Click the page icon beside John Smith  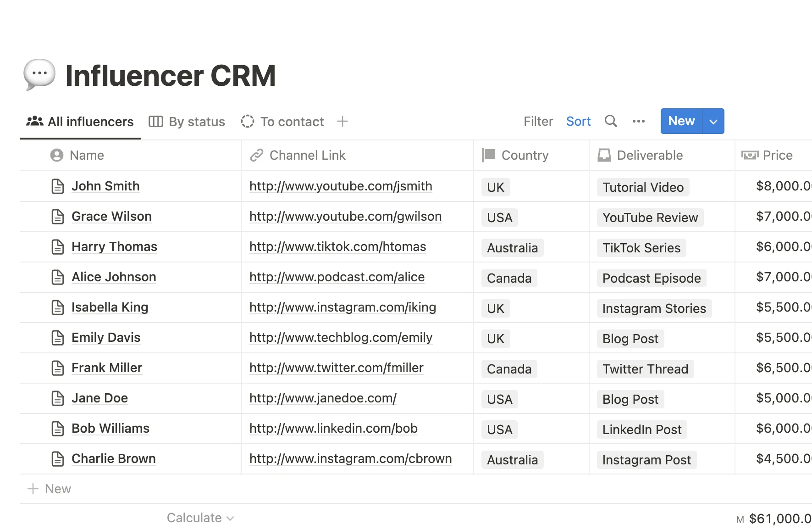(x=57, y=186)
